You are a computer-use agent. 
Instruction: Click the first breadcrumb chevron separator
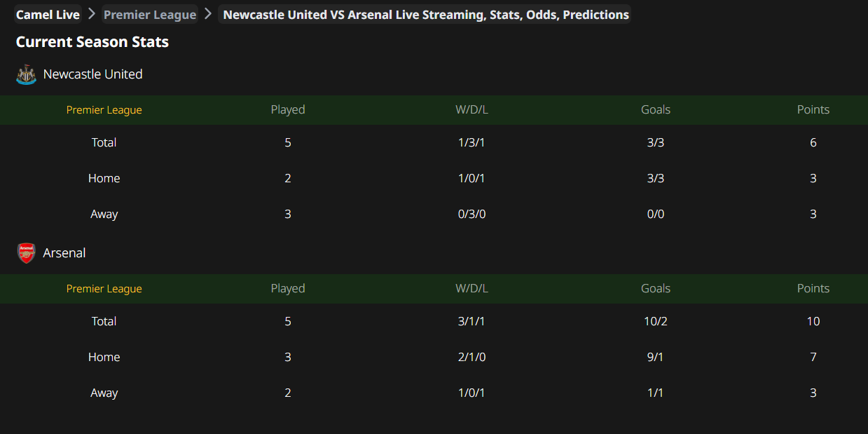coord(92,14)
